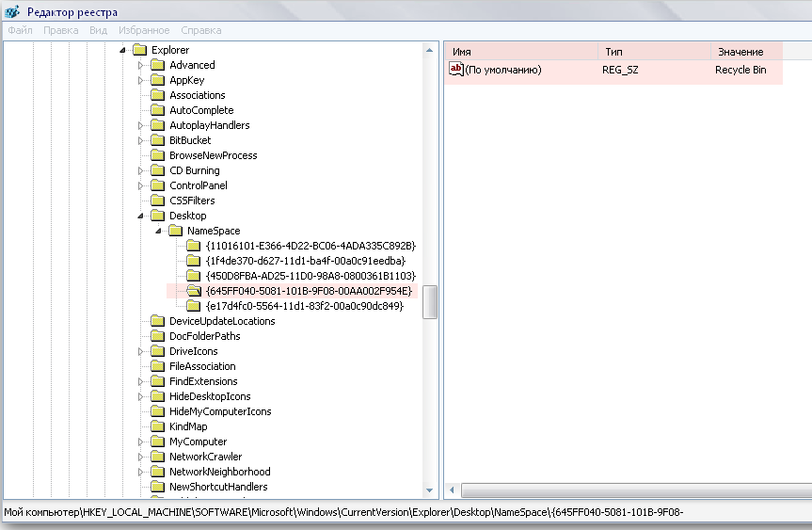Collapse the Explorer key
Image resolution: width=812 pixels, height=530 pixels.
pos(122,50)
